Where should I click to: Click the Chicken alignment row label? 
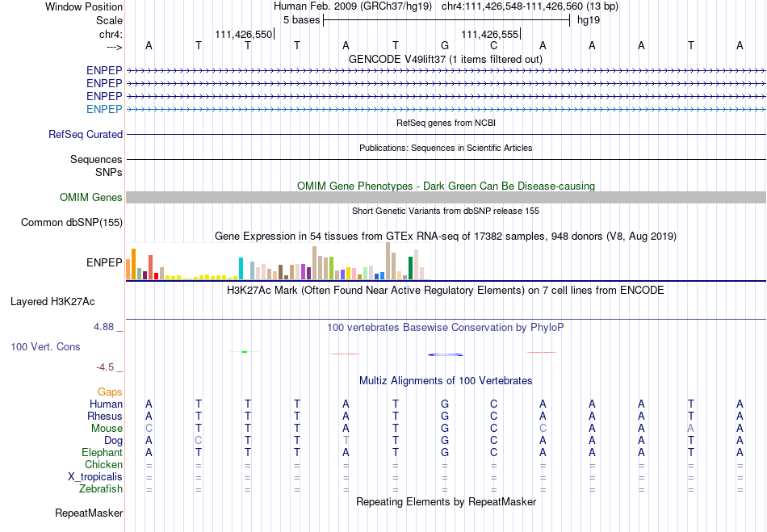pyautogui.click(x=103, y=464)
